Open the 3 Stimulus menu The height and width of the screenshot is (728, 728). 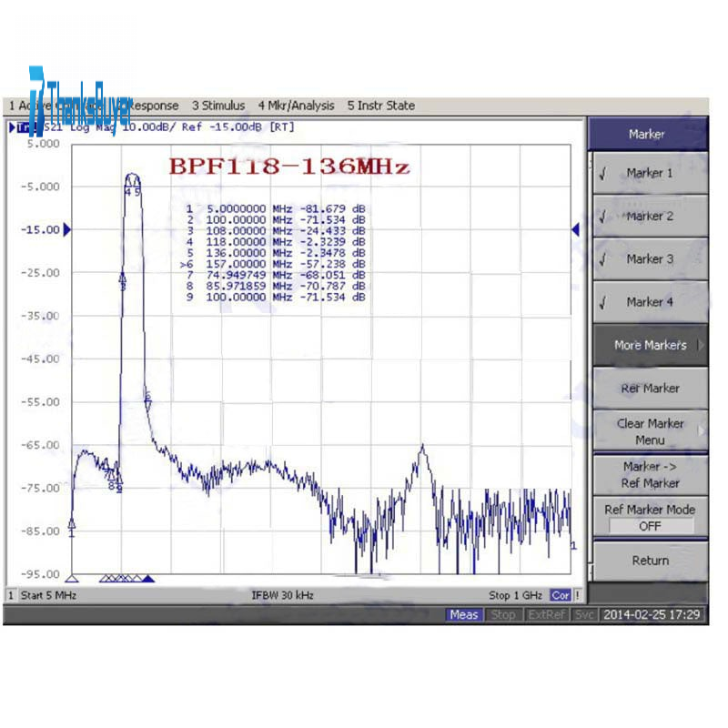[x=218, y=106]
